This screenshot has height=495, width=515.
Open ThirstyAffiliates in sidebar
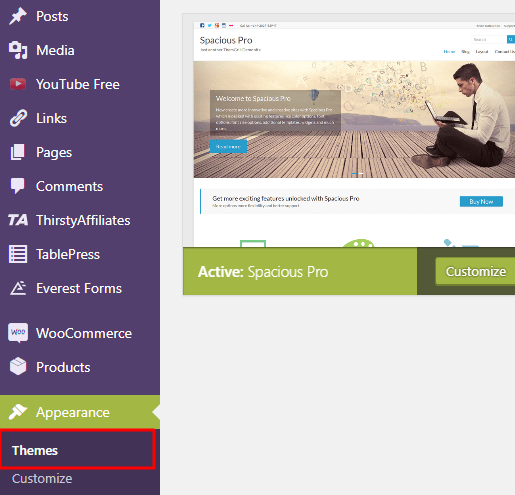[80, 220]
